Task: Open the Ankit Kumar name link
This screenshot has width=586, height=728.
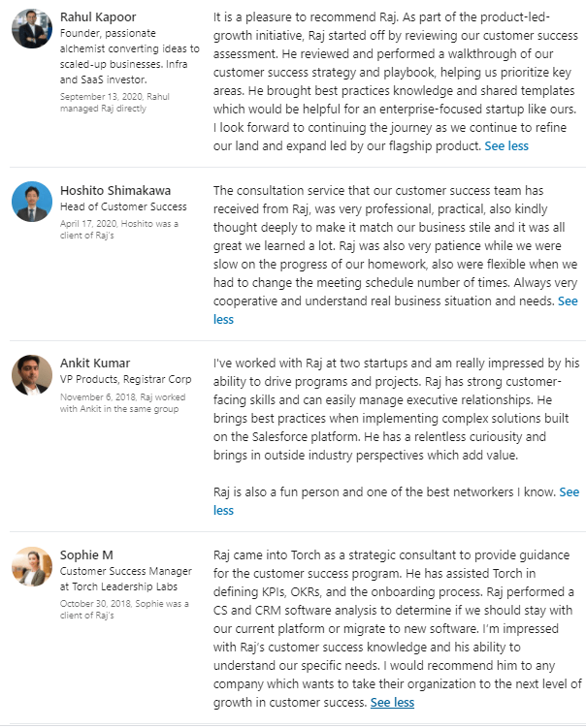Action: pos(95,364)
